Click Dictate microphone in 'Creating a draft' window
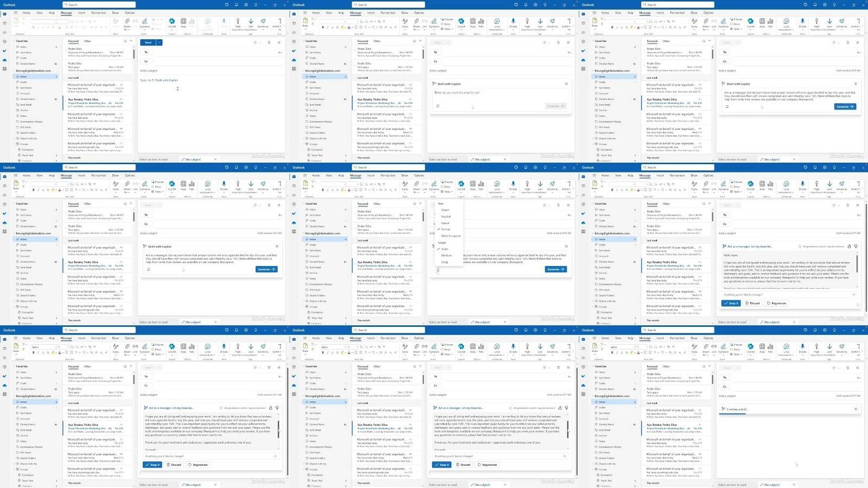Screen dimensions: 868x488 [802, 347]
